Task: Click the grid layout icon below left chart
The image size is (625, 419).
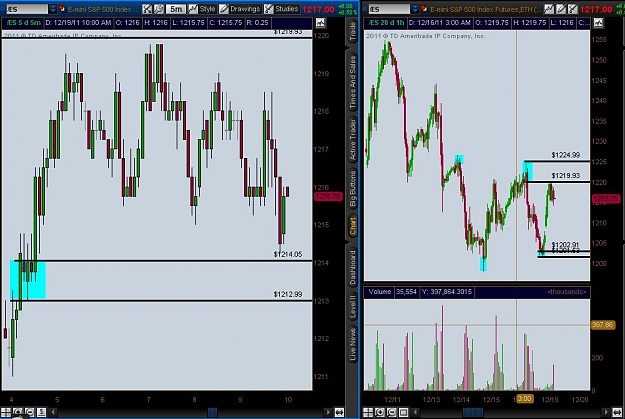Action: (x=6, y=412)
